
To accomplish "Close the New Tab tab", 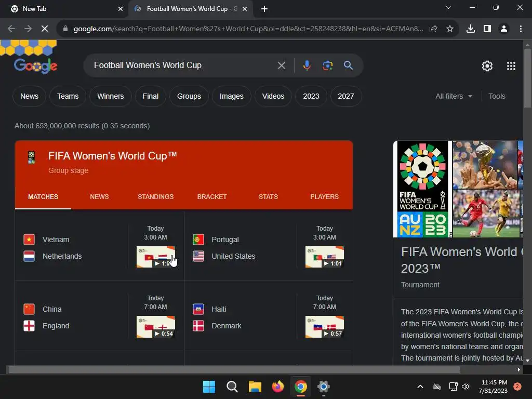I will [121, 9].
